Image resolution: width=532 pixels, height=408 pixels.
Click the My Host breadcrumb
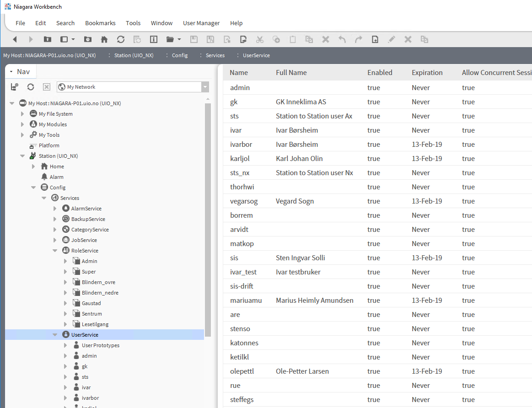(49, 55)
